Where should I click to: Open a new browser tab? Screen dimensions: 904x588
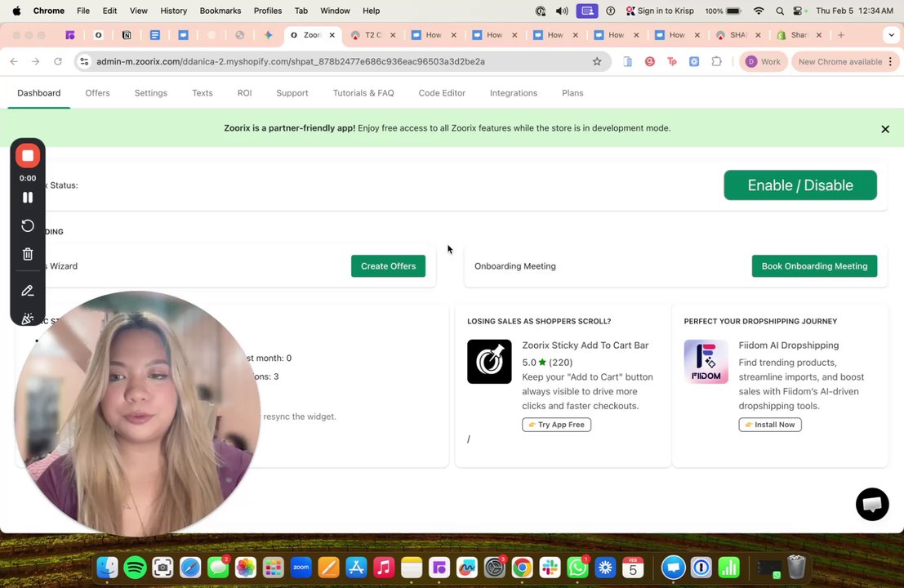(840, 35)
